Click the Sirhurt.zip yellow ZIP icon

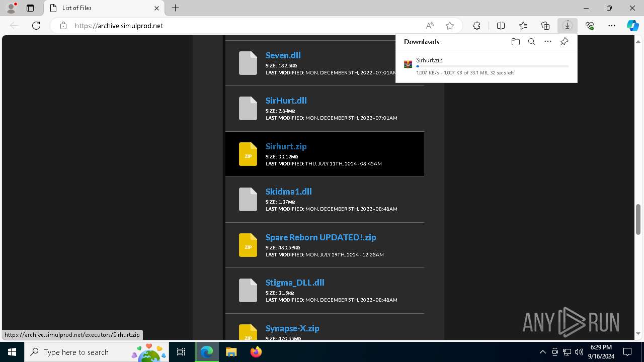[248, 154]
